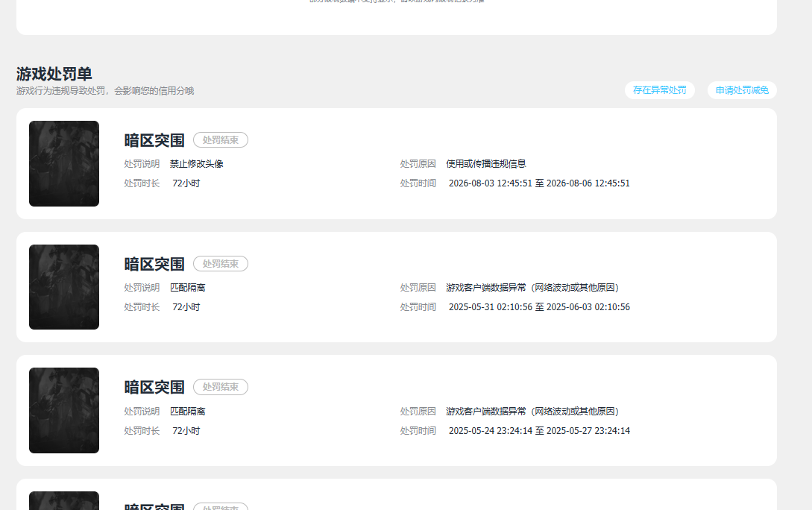Select 暗区突围 title on 2025-05-24 card
Viewport: 812px width, 510px height.
point(154,387)
